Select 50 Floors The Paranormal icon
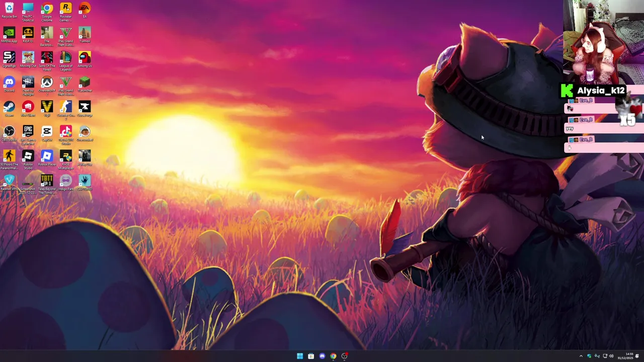Image resolution: width=644 pixels, height=362 pixels. [x=9, y=160]
